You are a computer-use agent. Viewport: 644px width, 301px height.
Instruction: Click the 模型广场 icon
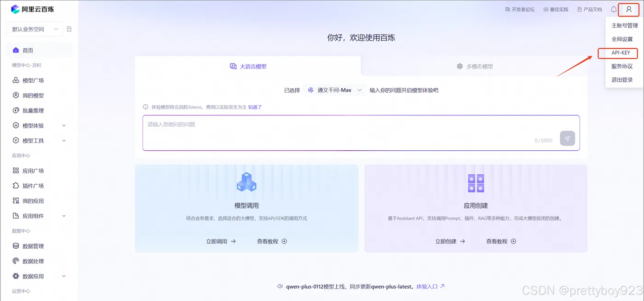(16, 80)
